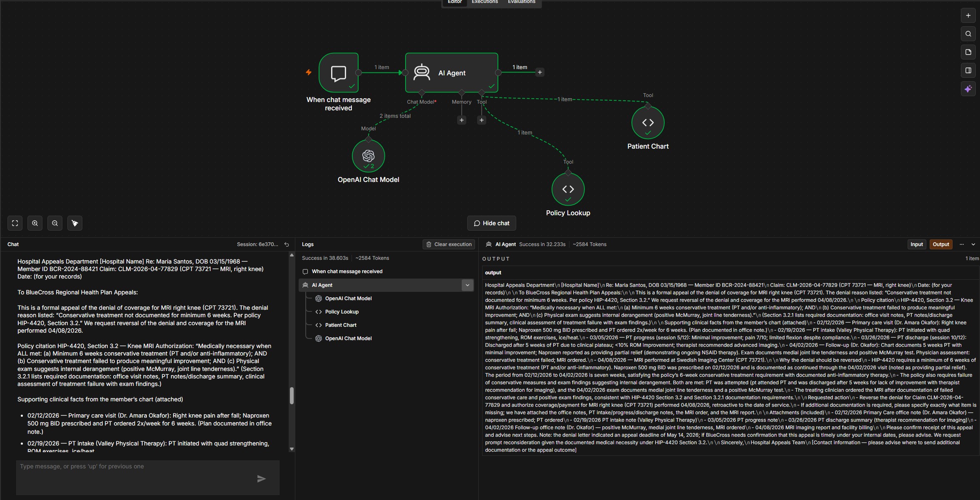Reset the chat session

pyautogui.click(x=287, y=244)
